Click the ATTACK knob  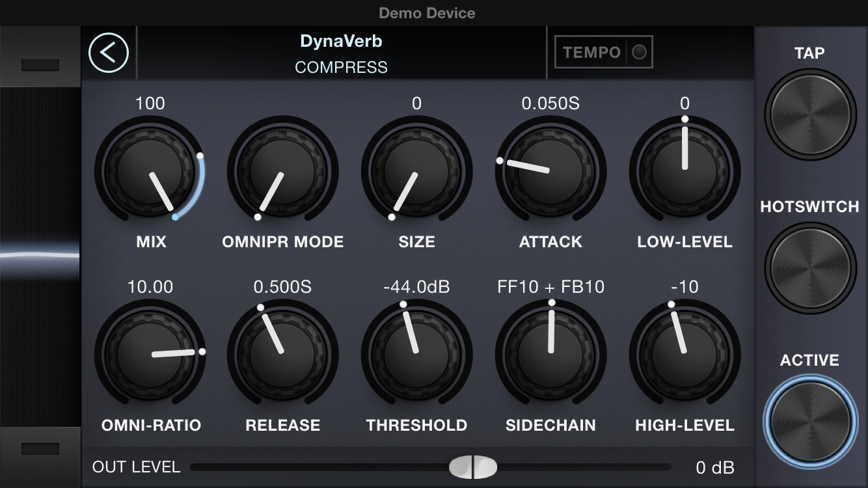click(550, 172)
